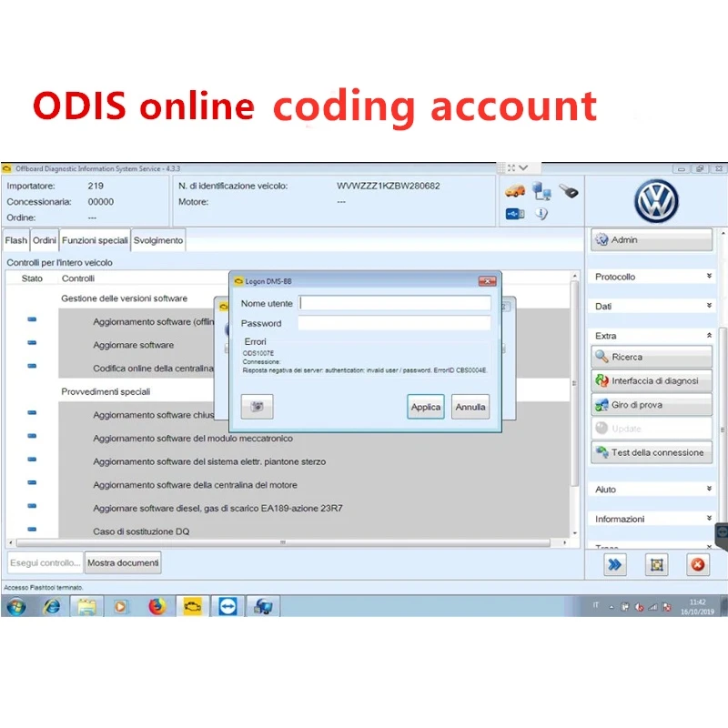Screen dimensions: 728x728
Task: Click the vertical scrollbar of controls list
Action: click(x=575, y=383)
